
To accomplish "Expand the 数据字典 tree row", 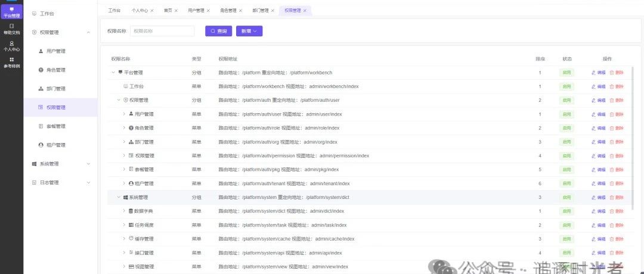I will pyautogui.click(x=124, y=211).
